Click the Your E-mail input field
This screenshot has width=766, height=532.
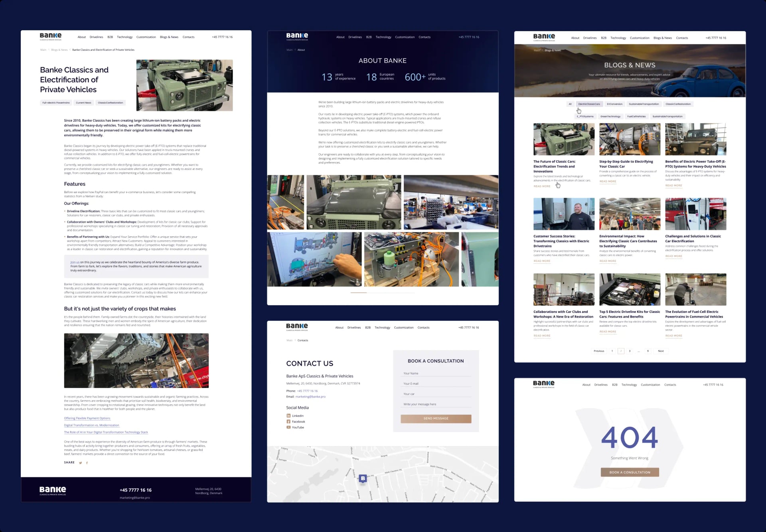(436, 384)
